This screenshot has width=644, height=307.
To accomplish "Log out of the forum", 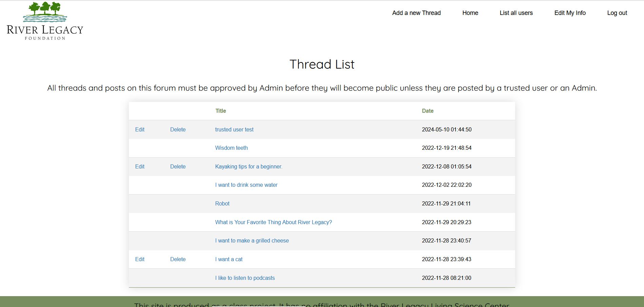I will pos(617,13).
